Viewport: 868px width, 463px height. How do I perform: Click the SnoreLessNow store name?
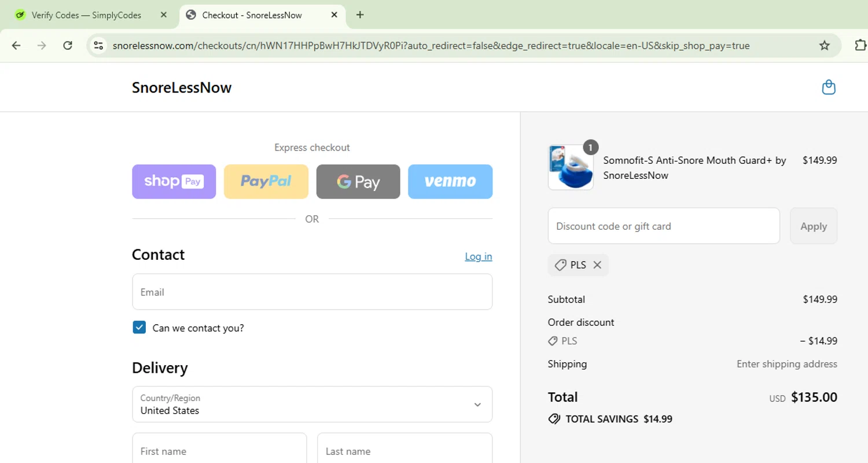pos(182,87)
